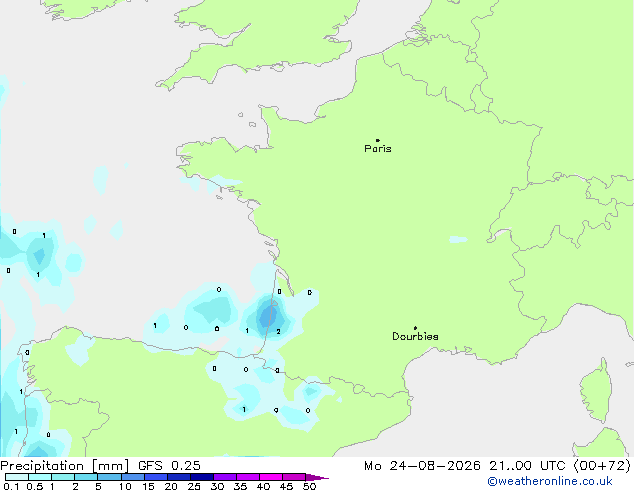This screenshot has height=490, width=634.
Task: Click the '25' legend scale label
Action: click(x=194, y=486)
